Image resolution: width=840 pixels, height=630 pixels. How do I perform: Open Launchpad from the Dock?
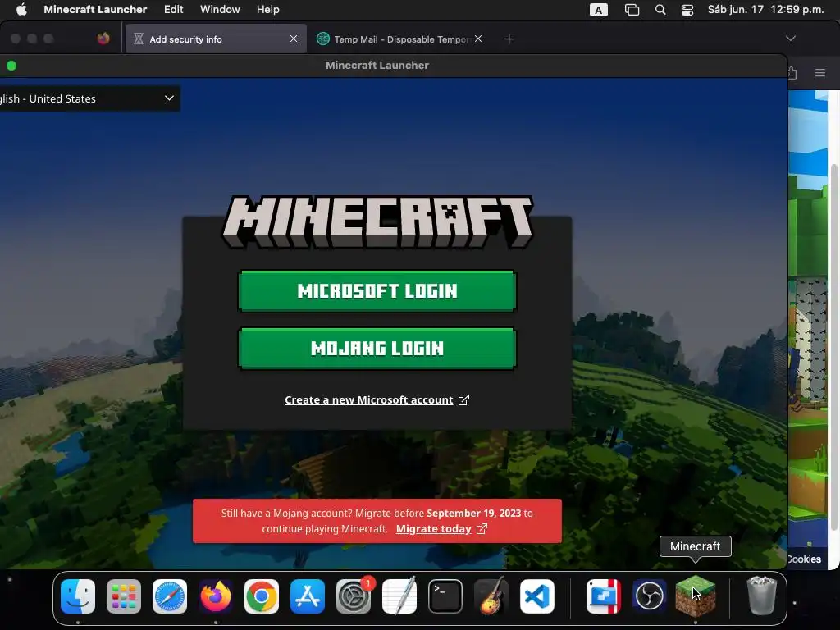(x=124, y=596)
